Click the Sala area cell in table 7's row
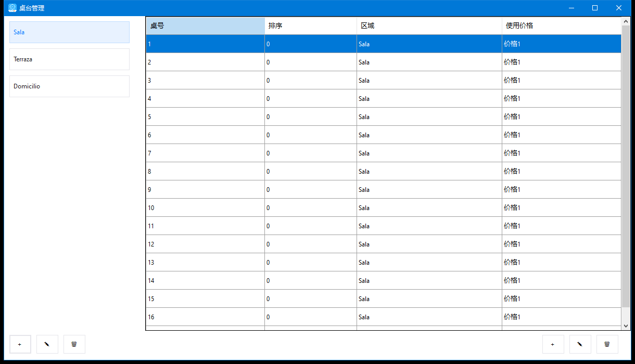 coord(429,153)
